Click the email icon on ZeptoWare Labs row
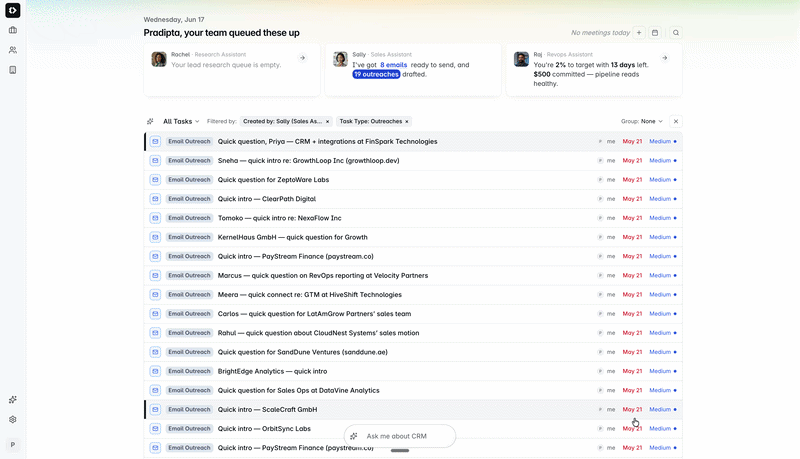 point(156,180)
